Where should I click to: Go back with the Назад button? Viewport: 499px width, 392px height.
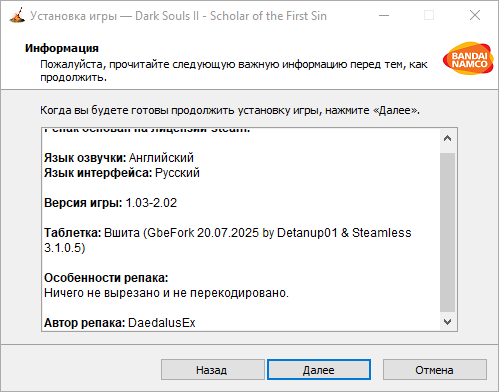pyautogui.click(x=213, y=370)
